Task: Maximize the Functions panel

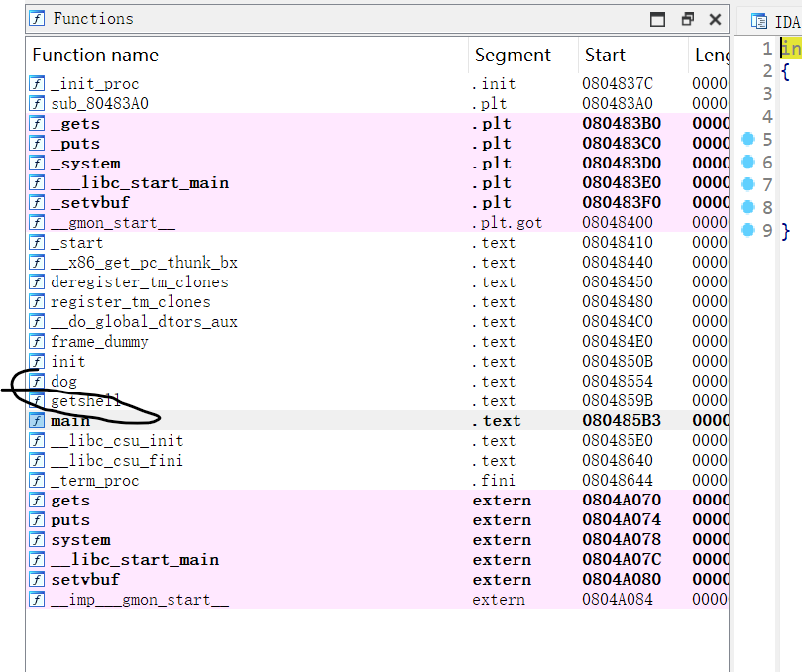Action: point(657,19)
